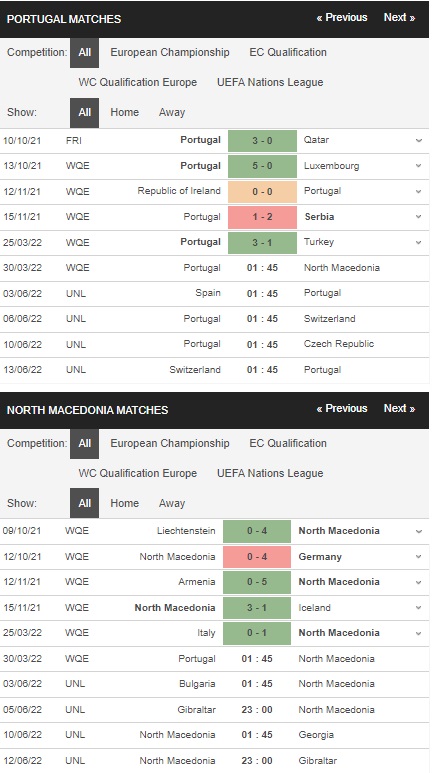The width and height of the screenshot is (432, 773).
Task: Select WC Qualification Europe for Portugal
Action: (x=138, y=82)
